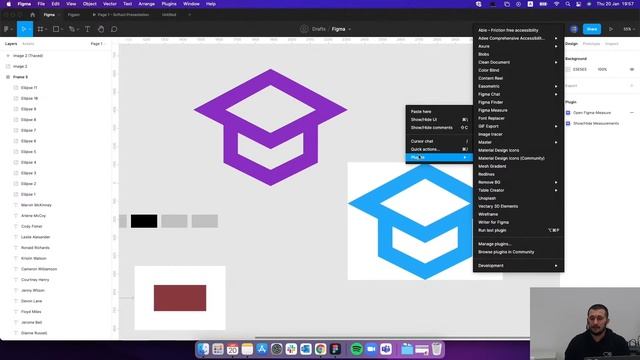Select the dark red rectangle on canvas

click(180, 298)
